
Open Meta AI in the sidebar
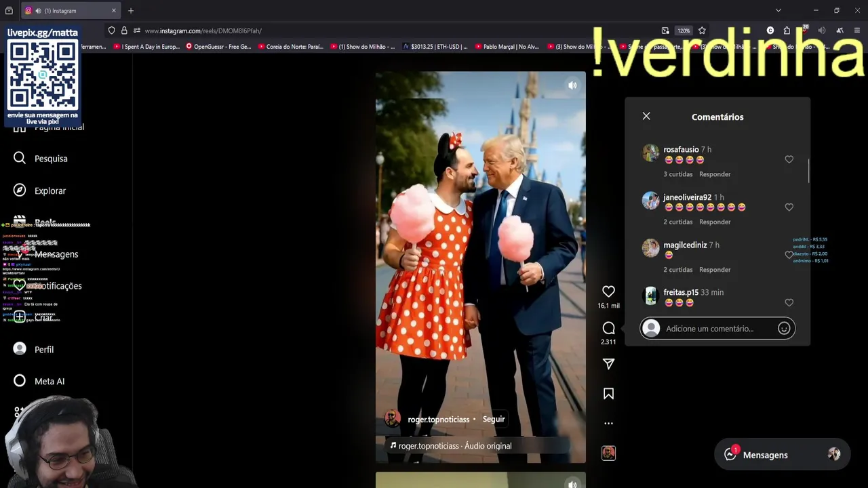[50, 382]
